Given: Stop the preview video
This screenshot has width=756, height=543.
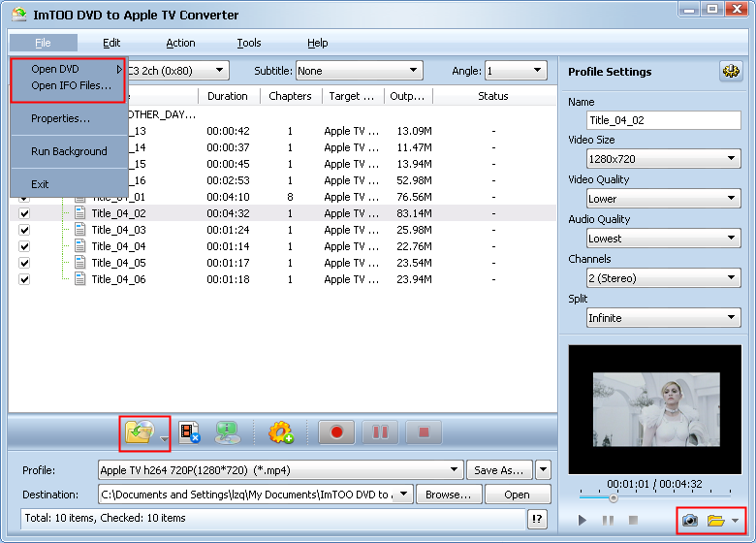Looking at the screenshot, I should click(634, 520).
